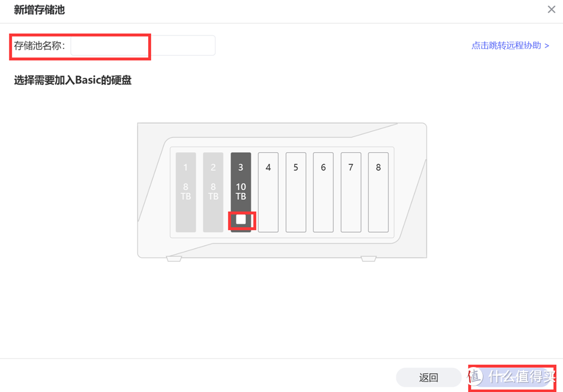Viewport: 563px width, 392px height.
Task: Click the 新增存储池 dialog title
Action: [38, 9]
